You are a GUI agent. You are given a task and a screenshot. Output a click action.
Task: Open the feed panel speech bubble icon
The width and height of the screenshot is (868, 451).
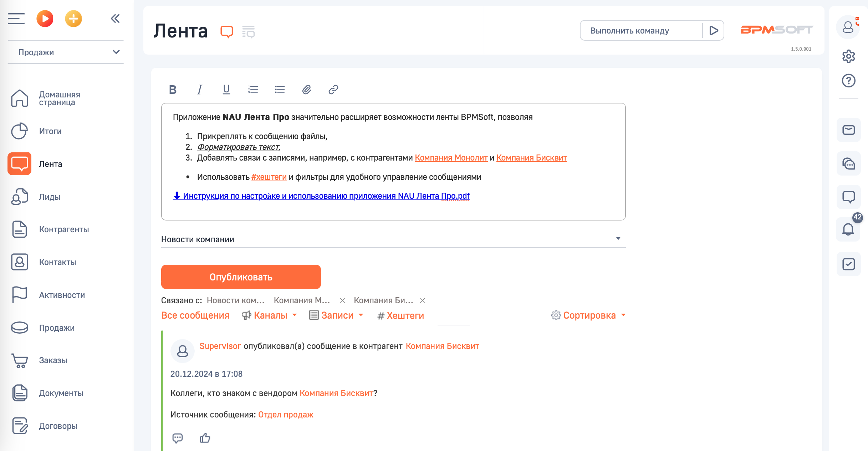849,197
